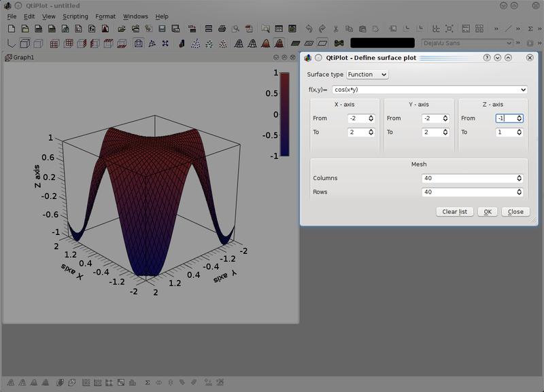
Task: Click the Z-axis To spin box arrows
Action: (519, 132)
